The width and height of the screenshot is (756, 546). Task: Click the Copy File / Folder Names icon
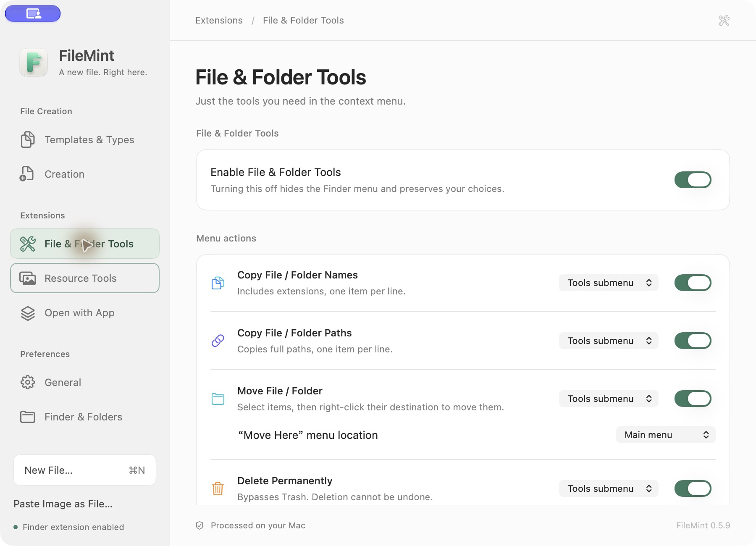pyautogui.click(x=218, y=283)
